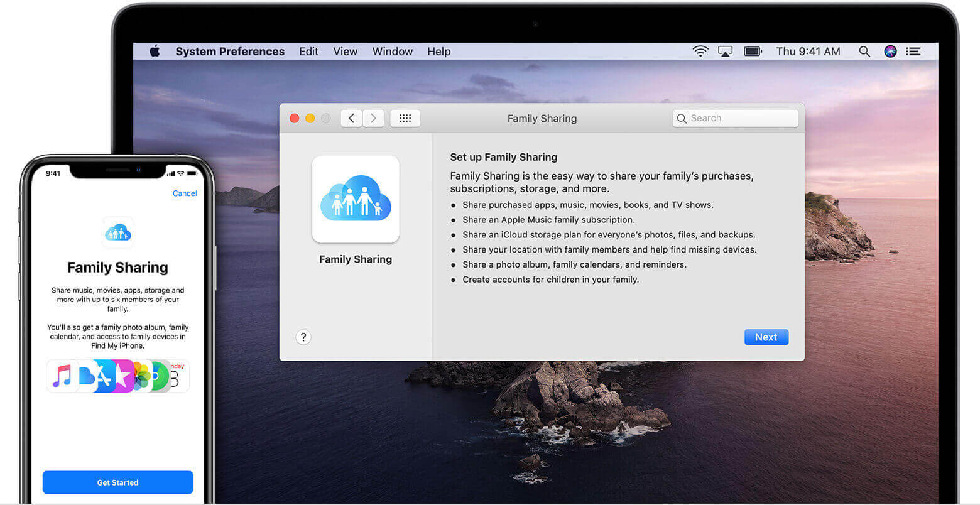Tap Cancel on the iPhone screen
Image resolution: width=980 pixels, height=505 pixels.
[185, 193]
